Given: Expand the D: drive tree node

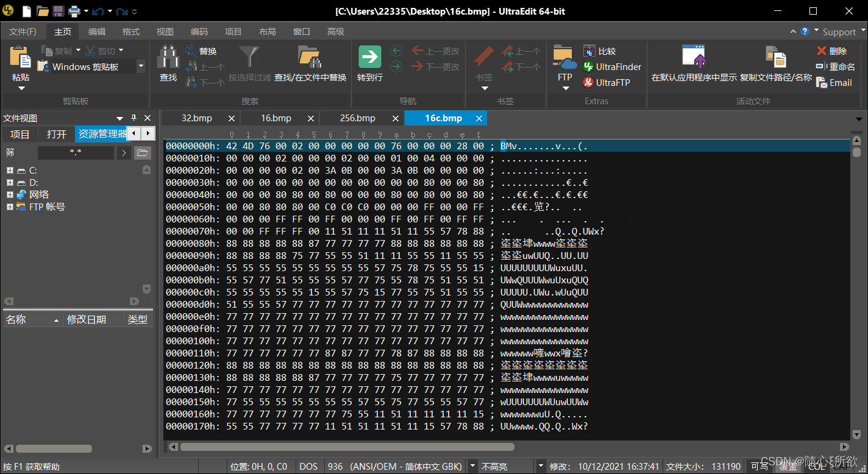Looking at the screenshot, I should (10, 183).
